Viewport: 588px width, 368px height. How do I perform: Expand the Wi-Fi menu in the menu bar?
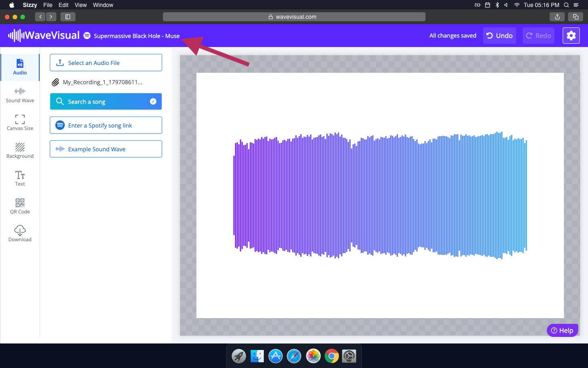point(516,5)
